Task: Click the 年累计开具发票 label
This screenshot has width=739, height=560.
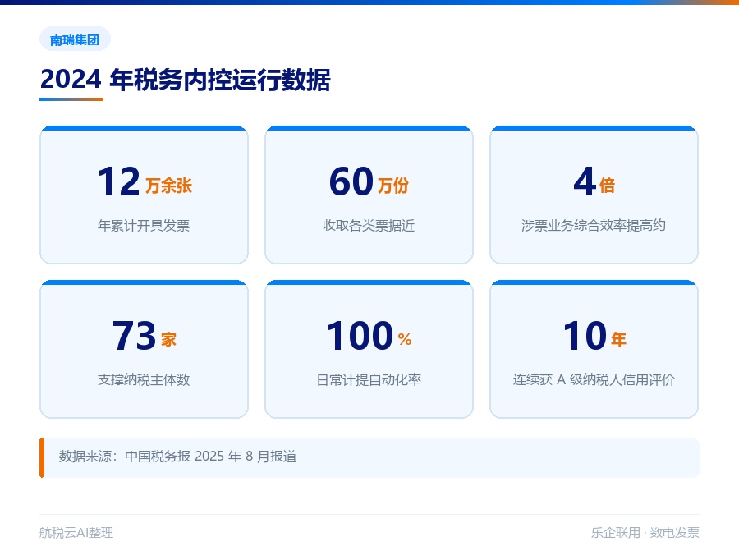Action: pyautogui.click(x=144, y=225)
